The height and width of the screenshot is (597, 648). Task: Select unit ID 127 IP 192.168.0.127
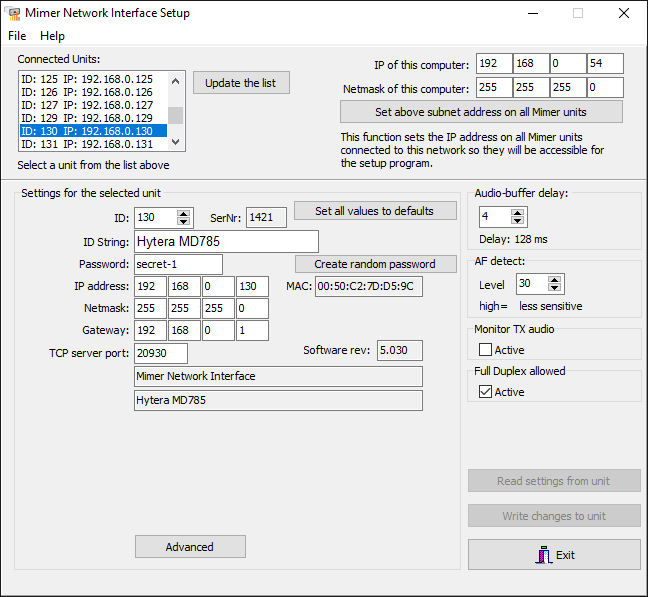click(x=93, y=105)
